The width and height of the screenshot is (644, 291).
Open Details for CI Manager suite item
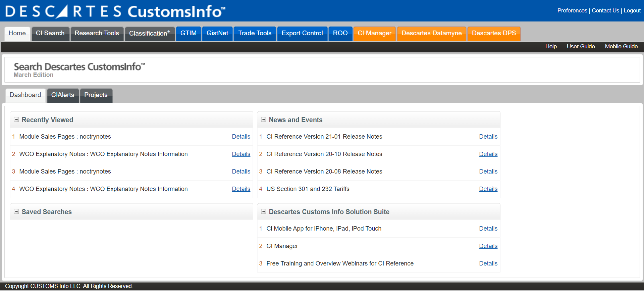click(488, 246)
